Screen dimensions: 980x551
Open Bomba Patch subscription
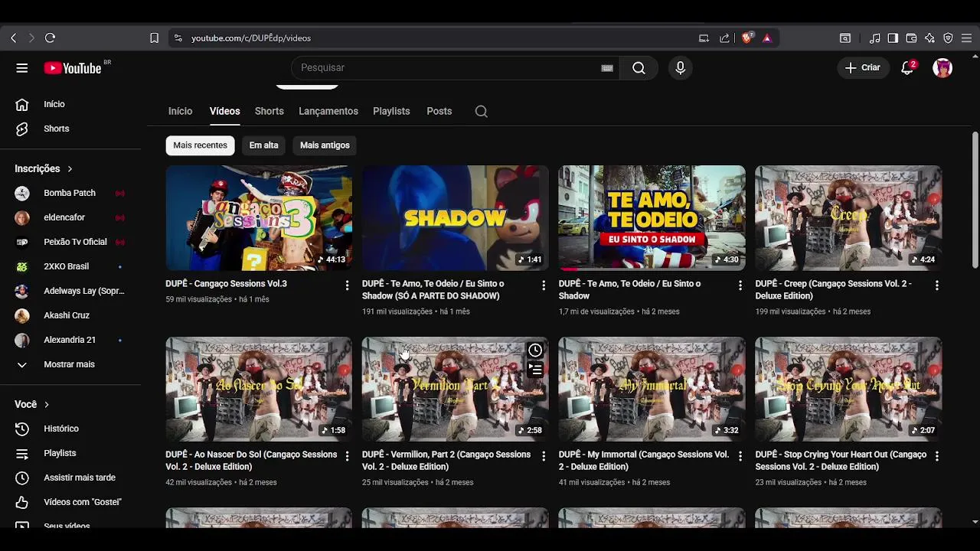pyautogui.click(x=70, y=193)
